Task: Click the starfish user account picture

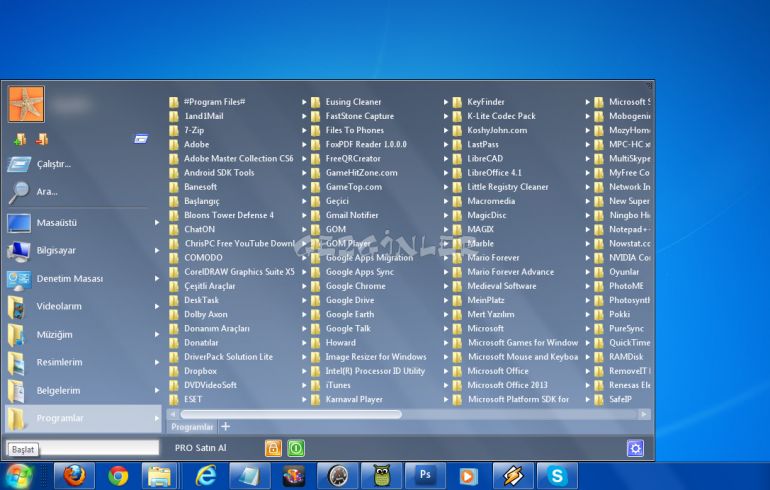Action: (x=26, y=104)
